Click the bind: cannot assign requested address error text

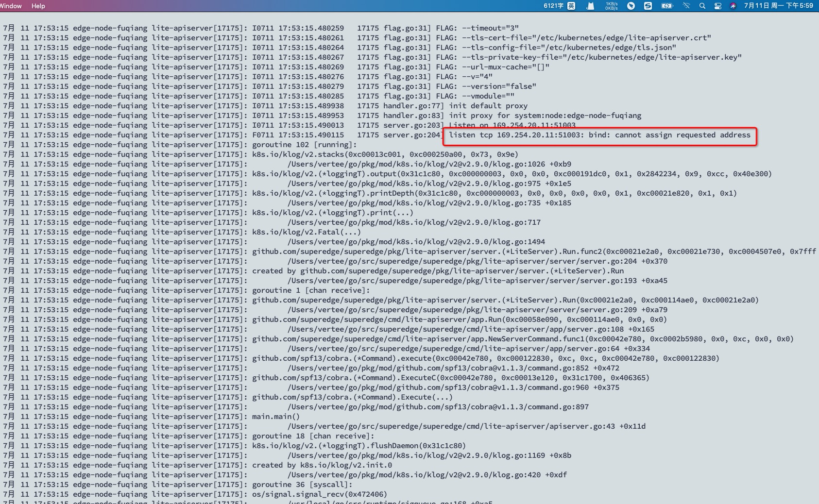[669, 135]
